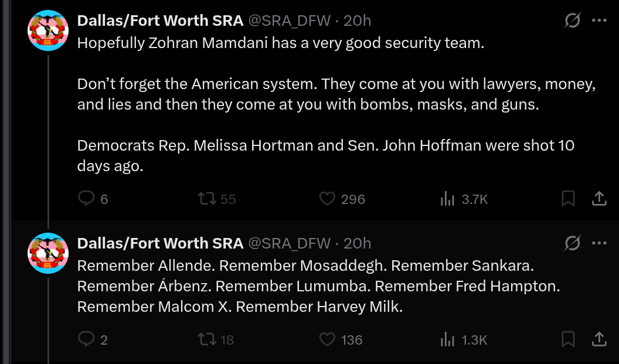Reply to the Remember Allende tweet
The image size is (619, 364).
[87, 339]
